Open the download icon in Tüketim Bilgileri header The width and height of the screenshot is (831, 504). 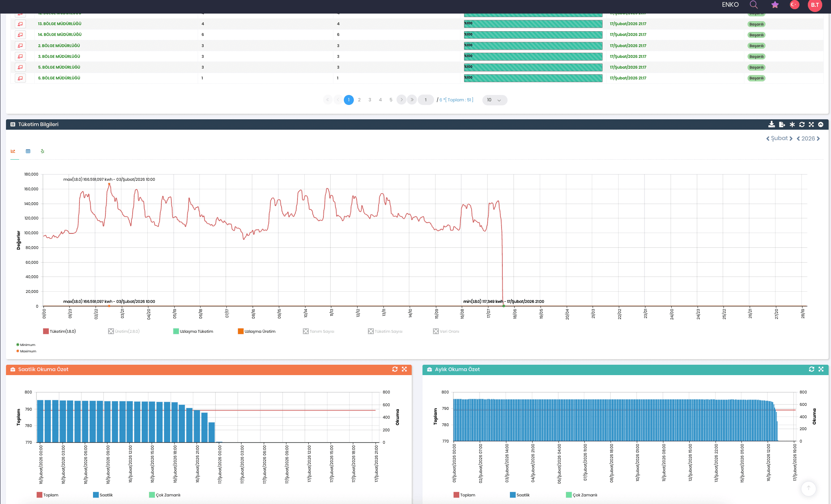click(x=772, y=125)
